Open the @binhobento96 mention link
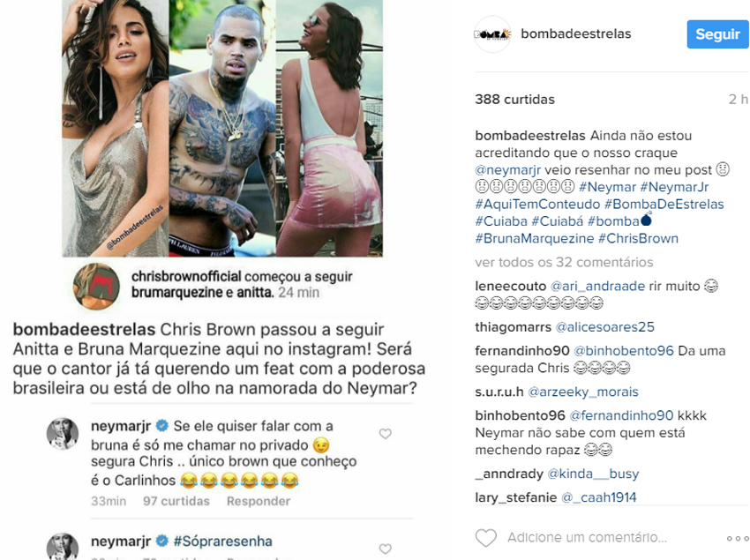Viewport: 750px width, 560px height. click(623, 351)
